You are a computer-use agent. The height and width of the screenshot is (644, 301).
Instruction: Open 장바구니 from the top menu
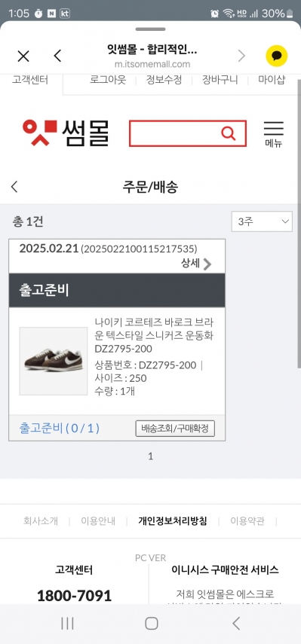point(220,80)
